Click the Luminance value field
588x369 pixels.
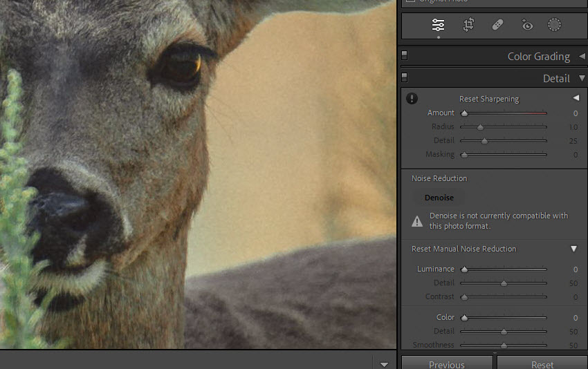coord(576,269)
